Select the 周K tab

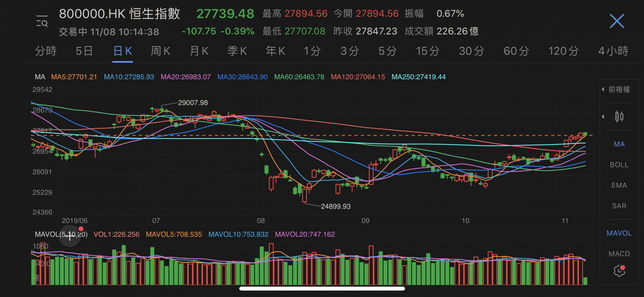point(160,51)
